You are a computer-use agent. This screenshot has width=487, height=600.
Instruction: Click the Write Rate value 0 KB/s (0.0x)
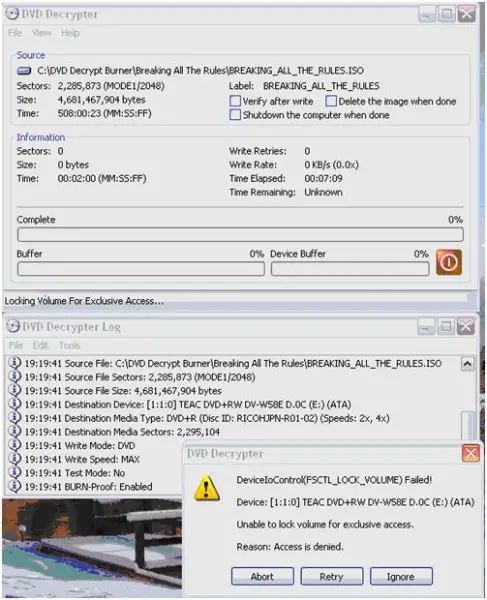(331, 165)
